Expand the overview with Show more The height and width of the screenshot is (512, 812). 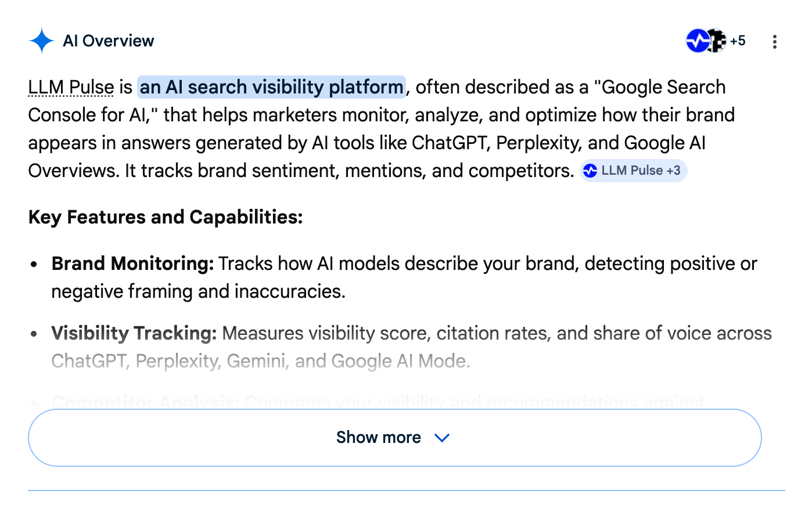[378, 437]
